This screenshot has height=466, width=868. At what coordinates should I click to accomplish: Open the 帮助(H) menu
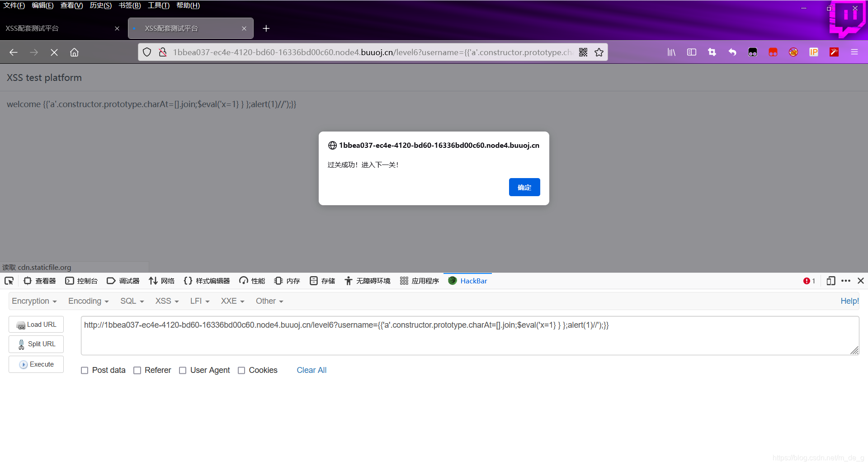(x=188, y=5)
